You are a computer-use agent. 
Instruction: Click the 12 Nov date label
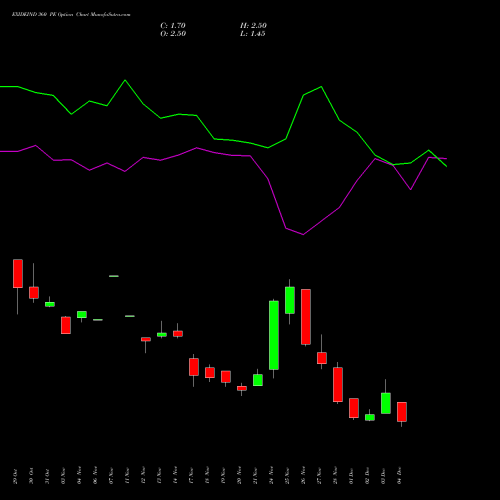point(143,476)
